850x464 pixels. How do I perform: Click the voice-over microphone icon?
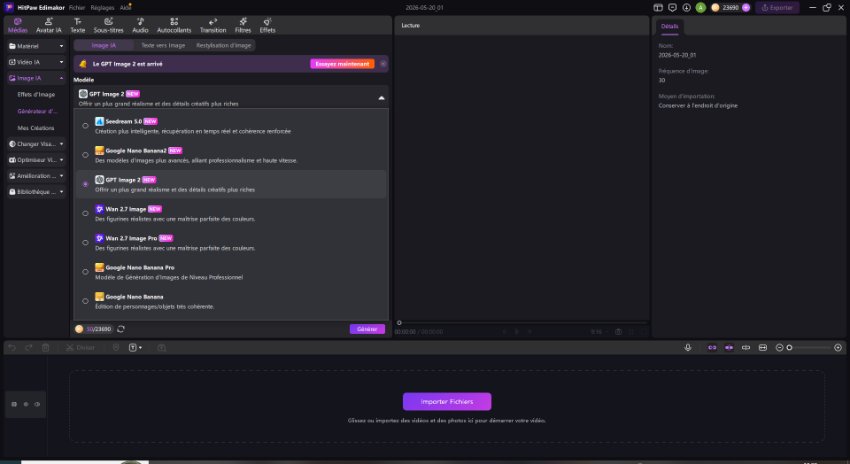(x=688, y=347)
